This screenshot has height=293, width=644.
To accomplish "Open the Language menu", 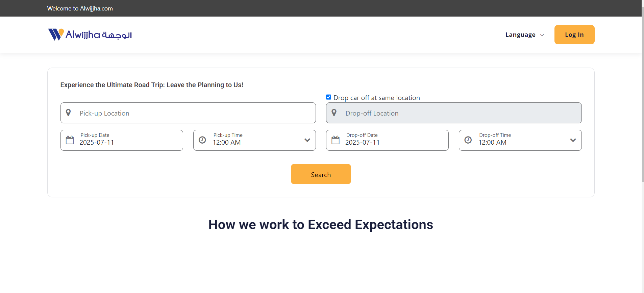I will tap(525, 35).
